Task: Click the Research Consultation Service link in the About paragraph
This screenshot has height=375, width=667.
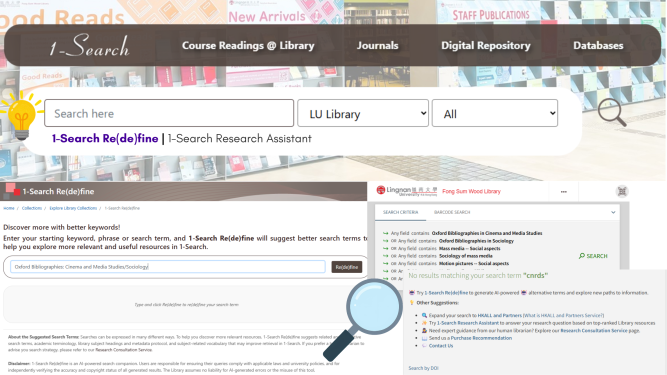Action: pos(123,350)
